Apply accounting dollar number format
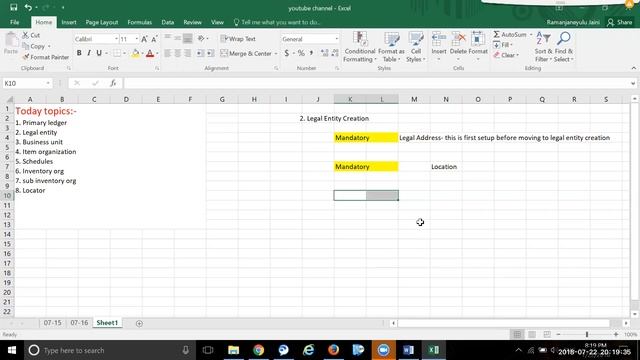Screen dimensions: 640x360 [x=287, y=53]
